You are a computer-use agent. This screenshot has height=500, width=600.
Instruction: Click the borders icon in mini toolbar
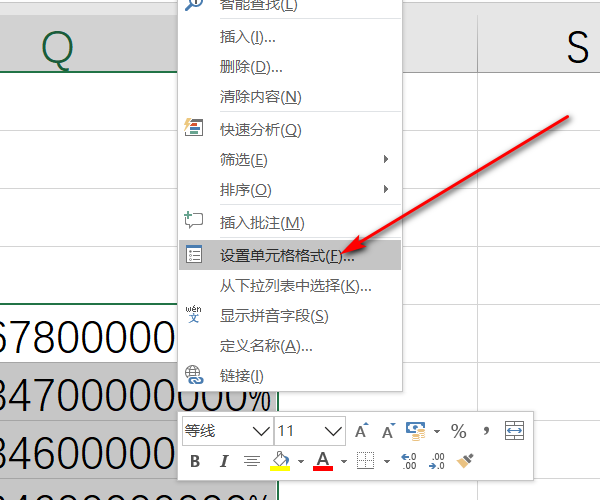[365, 461]
